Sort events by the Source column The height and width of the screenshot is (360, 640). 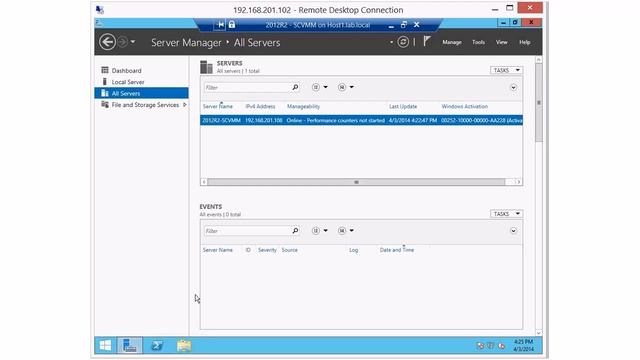[x=289, y=250]
